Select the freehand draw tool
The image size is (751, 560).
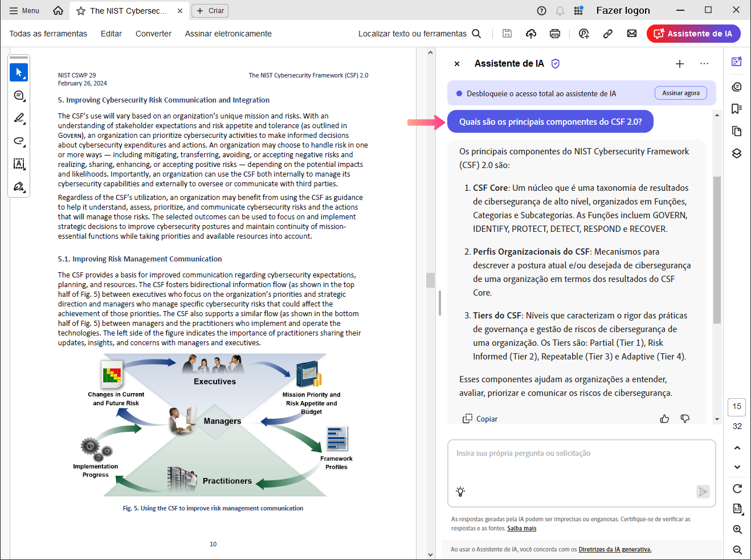click(19, 141)
